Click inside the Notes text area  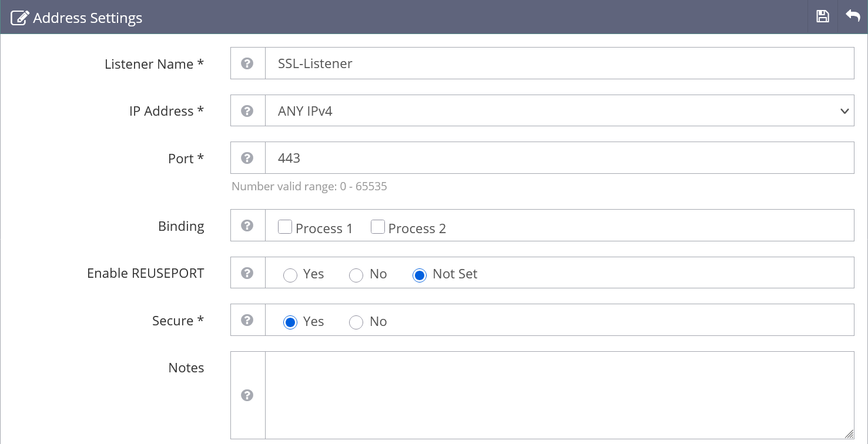point(558,395)
